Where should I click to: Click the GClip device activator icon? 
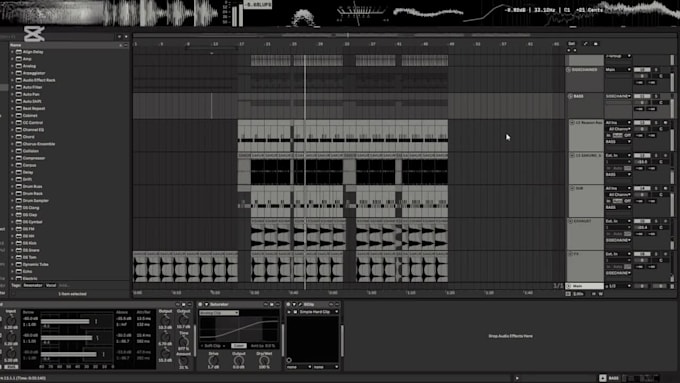(x=288, y=304)
